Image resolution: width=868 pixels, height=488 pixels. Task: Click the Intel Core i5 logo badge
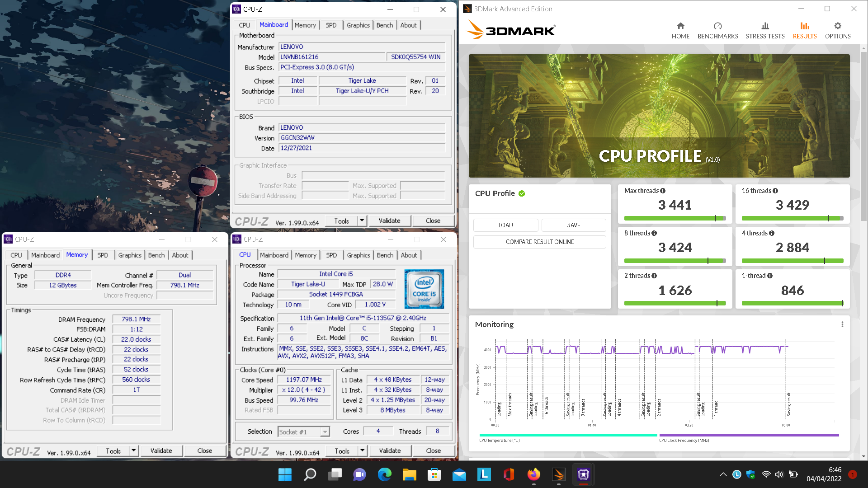[424, 289]
